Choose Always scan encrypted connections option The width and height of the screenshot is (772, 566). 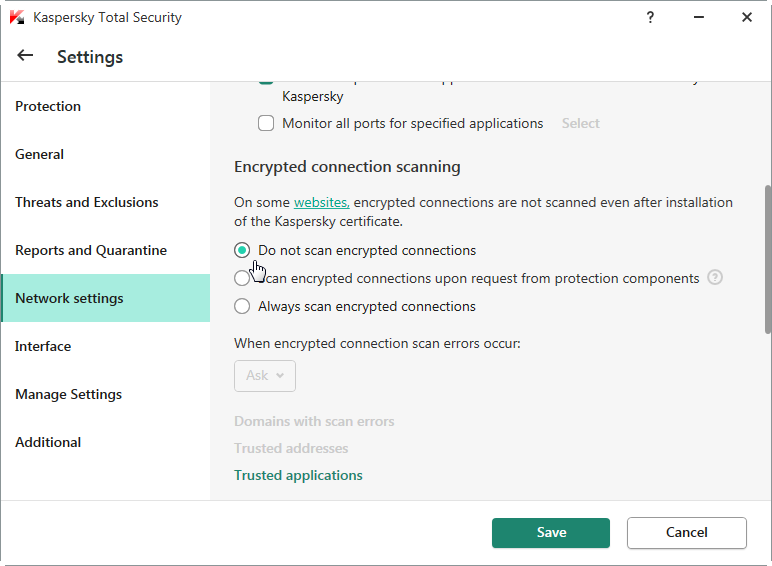point(242,306)
